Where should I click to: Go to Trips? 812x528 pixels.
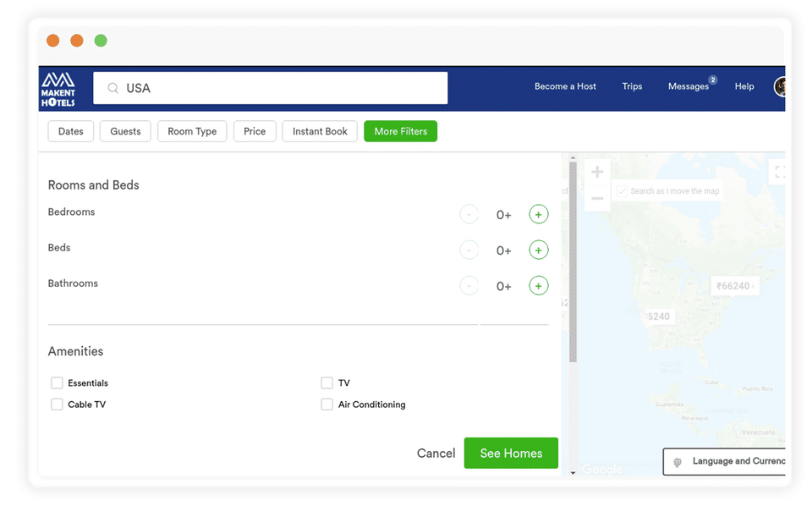click(632, 86)
